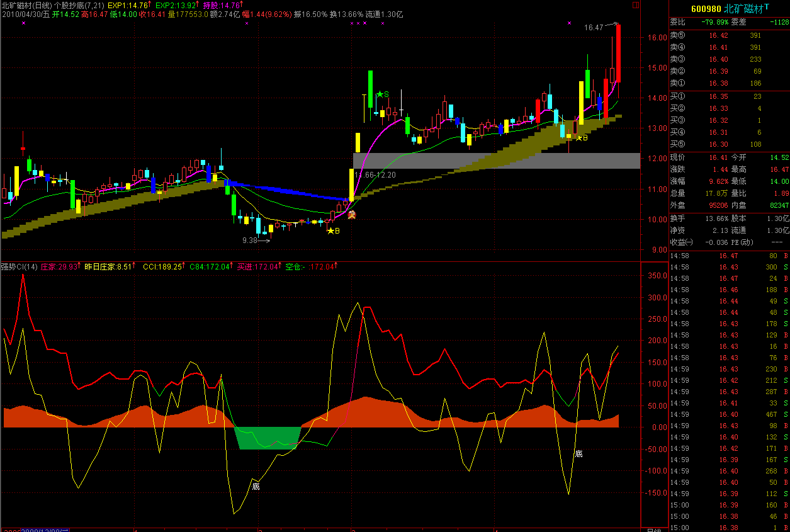Open the 强势CI(14) sub-indicator label
Screen dimensions: 790x532
(20, 266)
